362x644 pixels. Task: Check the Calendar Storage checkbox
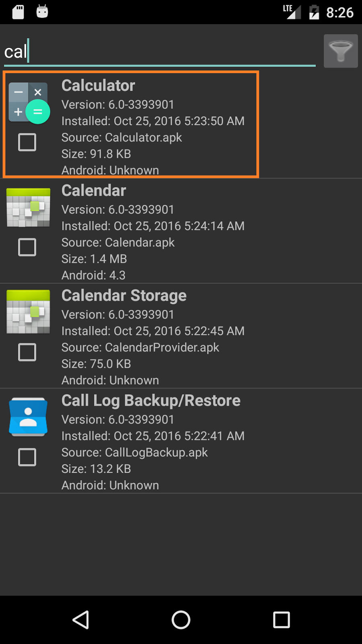tap(27, 352)
